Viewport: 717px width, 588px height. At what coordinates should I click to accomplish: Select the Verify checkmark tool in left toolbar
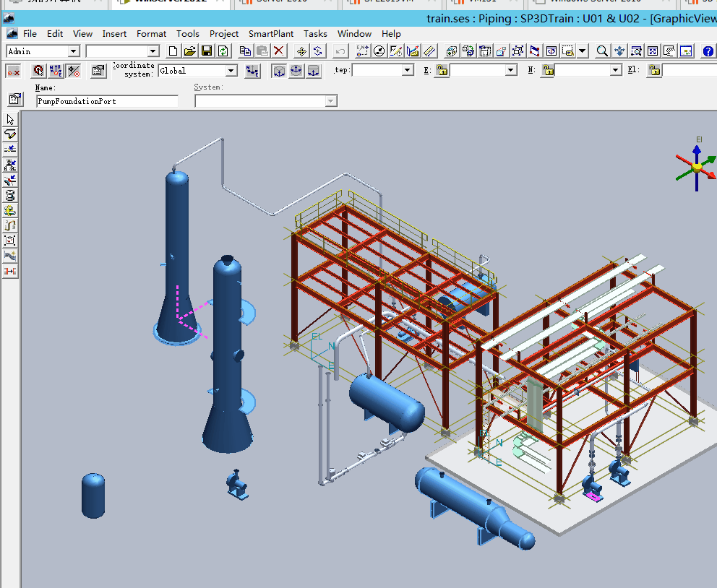tap(10, 241)
